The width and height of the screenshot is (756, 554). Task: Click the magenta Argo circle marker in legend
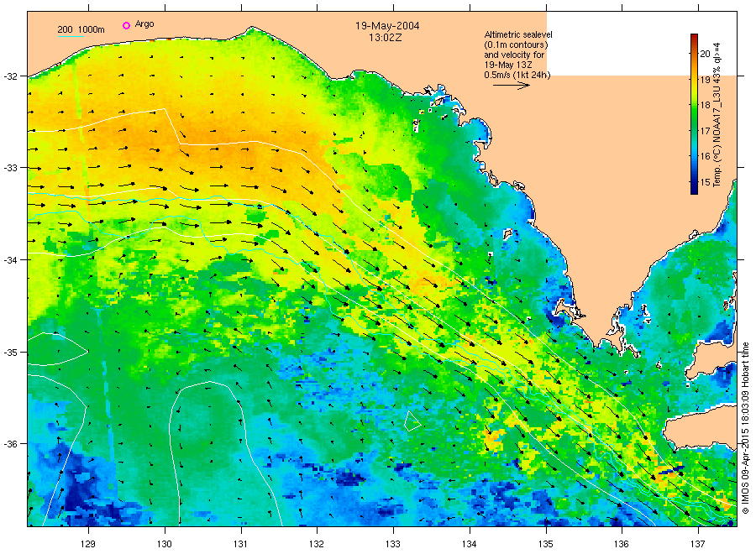click(x=126, y=25)
